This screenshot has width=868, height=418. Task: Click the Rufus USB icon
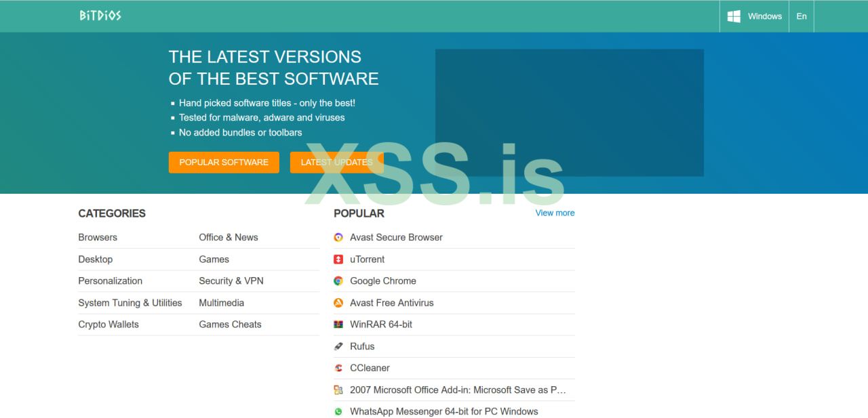pos(338,346)
